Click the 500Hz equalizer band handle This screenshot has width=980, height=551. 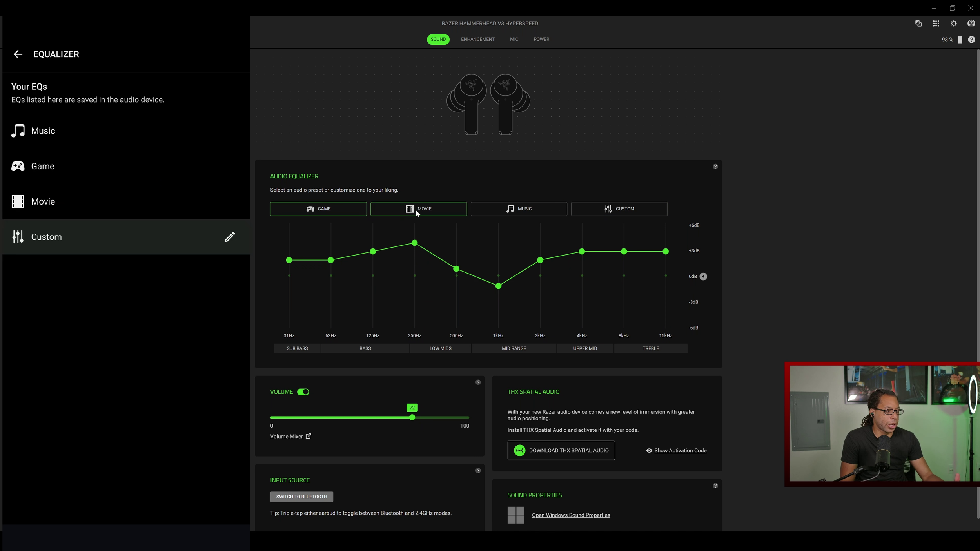456,269
